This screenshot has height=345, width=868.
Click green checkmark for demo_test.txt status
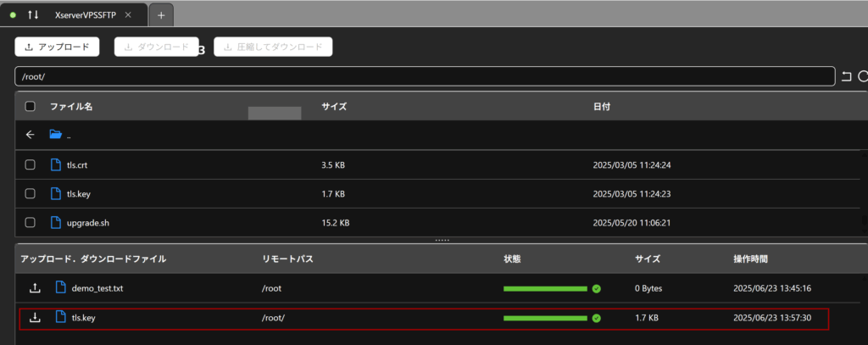597,288
